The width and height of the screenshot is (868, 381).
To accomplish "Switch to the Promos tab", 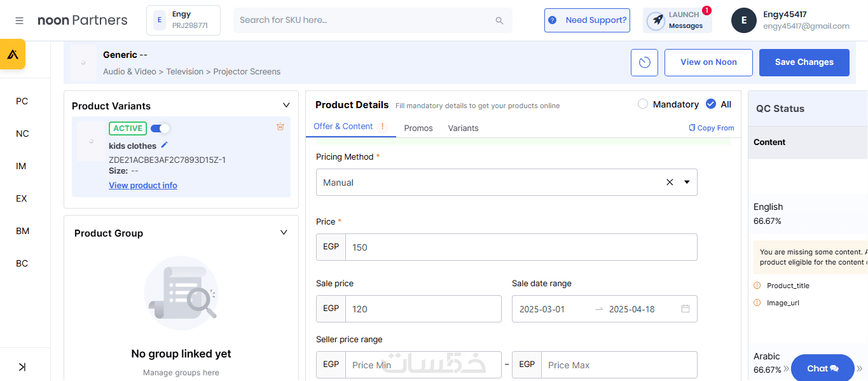I will (x=418, y=128).
